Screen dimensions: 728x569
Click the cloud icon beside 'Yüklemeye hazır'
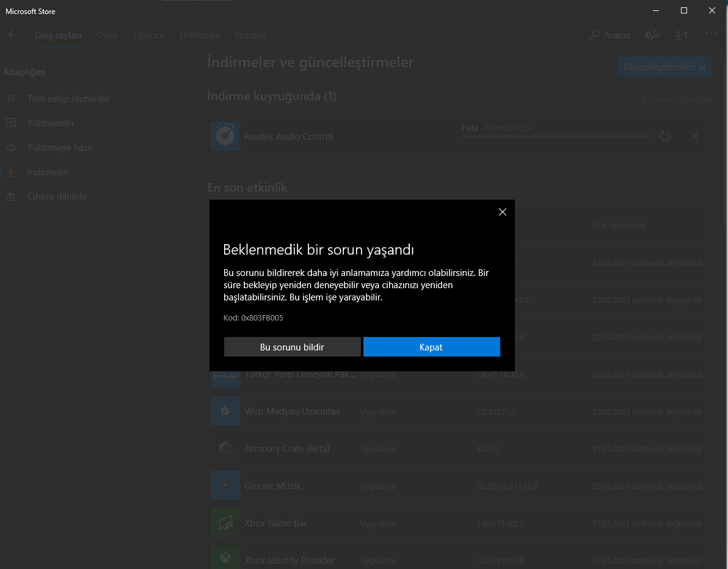[11, 148]
